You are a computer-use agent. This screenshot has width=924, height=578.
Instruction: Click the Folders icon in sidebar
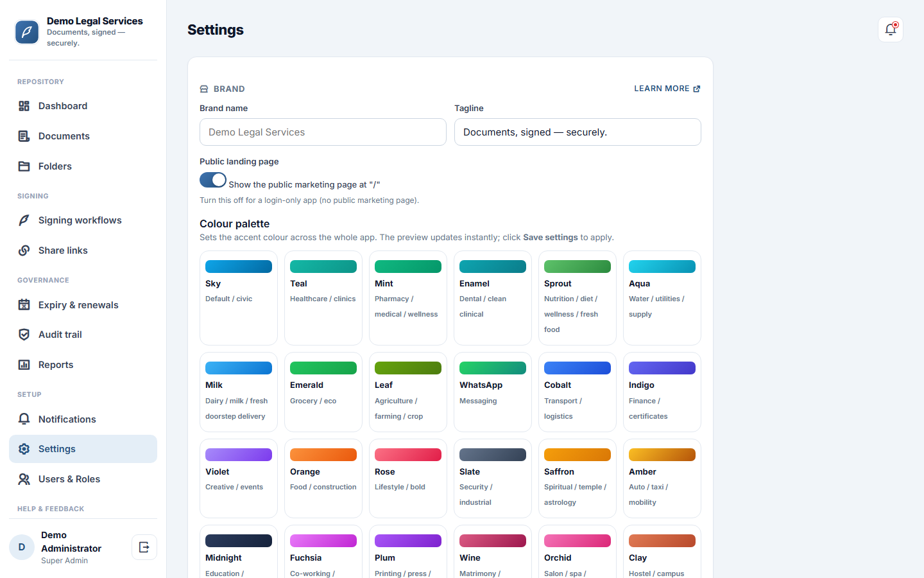click(24, 166)
